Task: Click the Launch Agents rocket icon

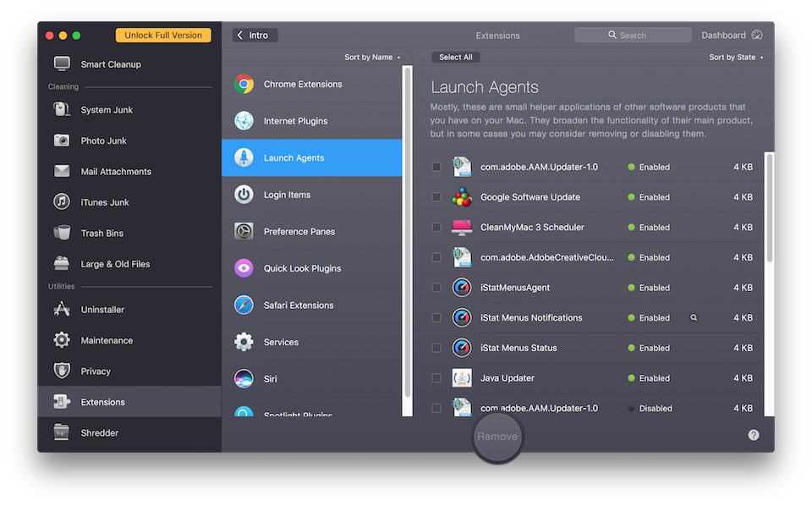Action: tap(244, 157)
